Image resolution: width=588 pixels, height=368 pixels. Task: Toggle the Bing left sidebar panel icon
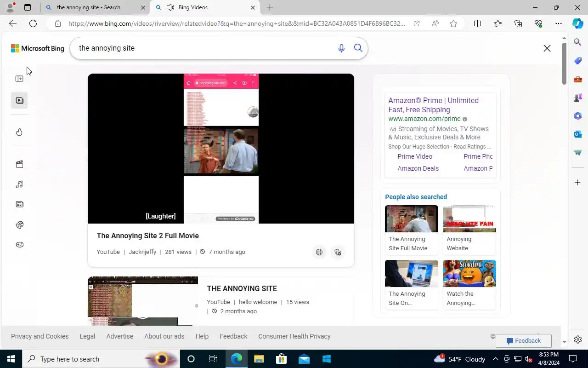(19, 79)
